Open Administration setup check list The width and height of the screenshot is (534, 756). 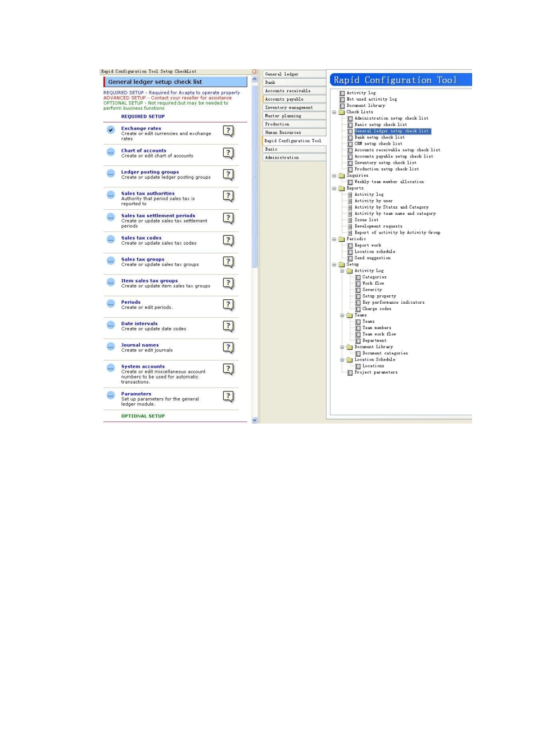(391, 118)
